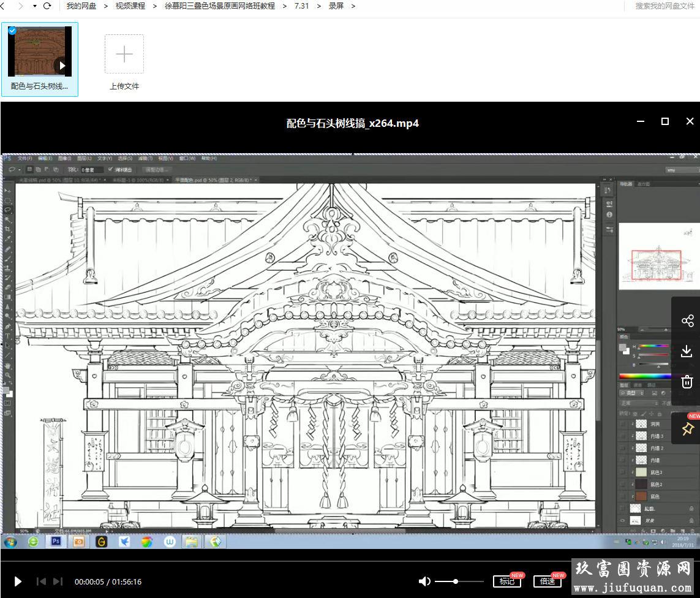Delete the video using the trash icon
Viewport: 700px width, 598px height.
[687, 382]
